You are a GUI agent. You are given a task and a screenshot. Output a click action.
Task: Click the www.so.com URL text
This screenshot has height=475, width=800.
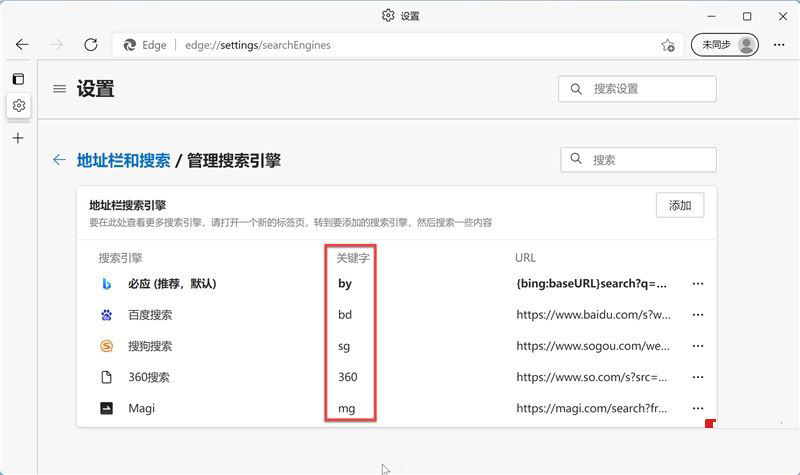(591, 377)
